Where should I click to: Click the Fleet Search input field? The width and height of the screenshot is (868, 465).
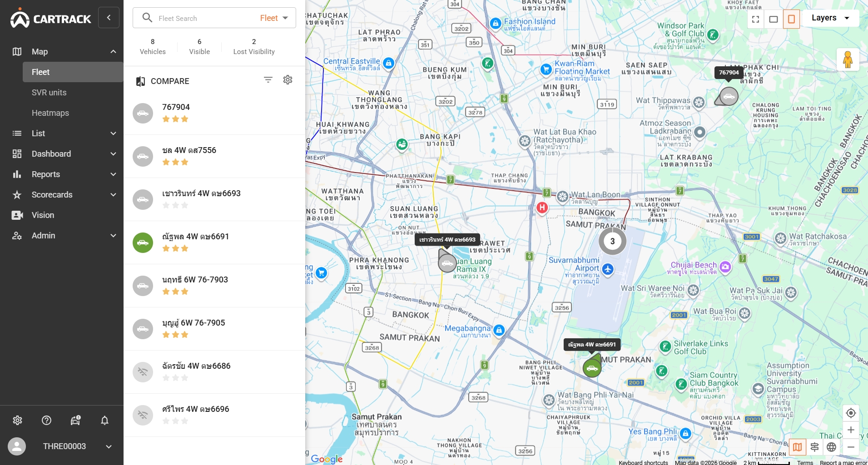204,19
